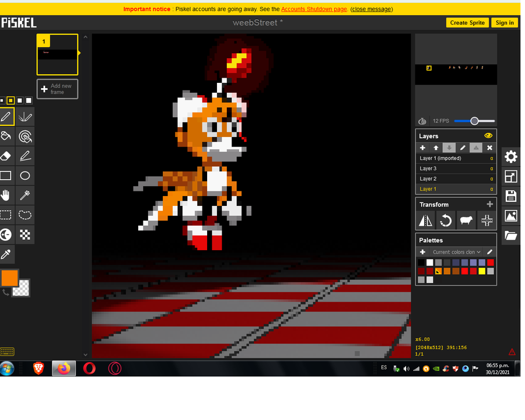Create a new palette plus button
The image size is (525, 420).
tap(422, 252)
